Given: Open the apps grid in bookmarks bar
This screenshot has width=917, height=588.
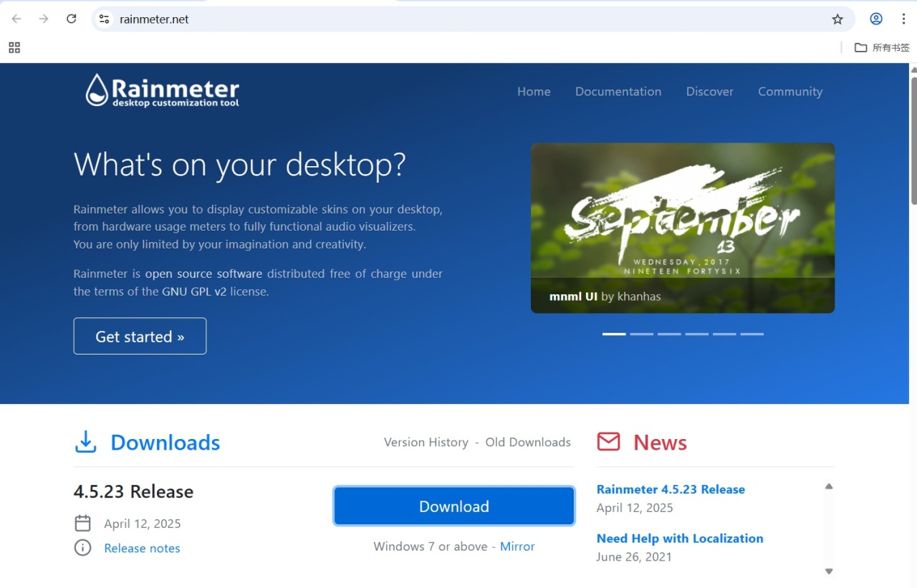Looking at the screenshot, I should pos(14,48).
